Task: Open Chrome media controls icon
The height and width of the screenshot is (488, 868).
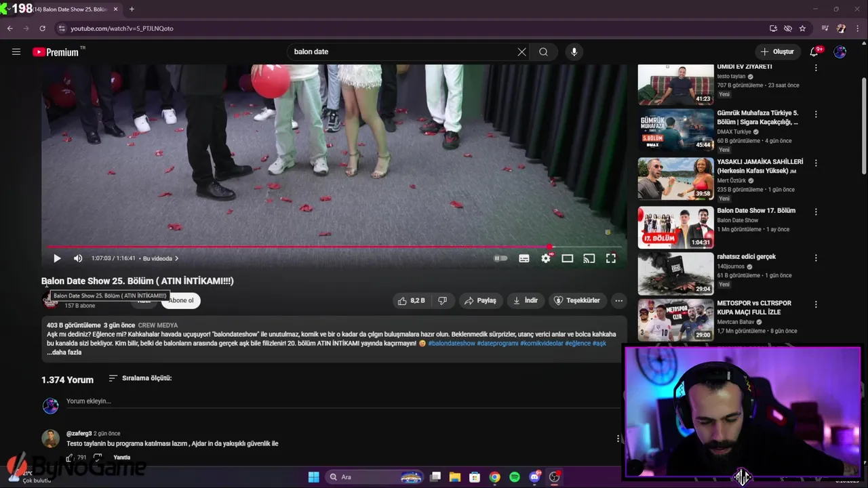Action: (x=825, y=28)
